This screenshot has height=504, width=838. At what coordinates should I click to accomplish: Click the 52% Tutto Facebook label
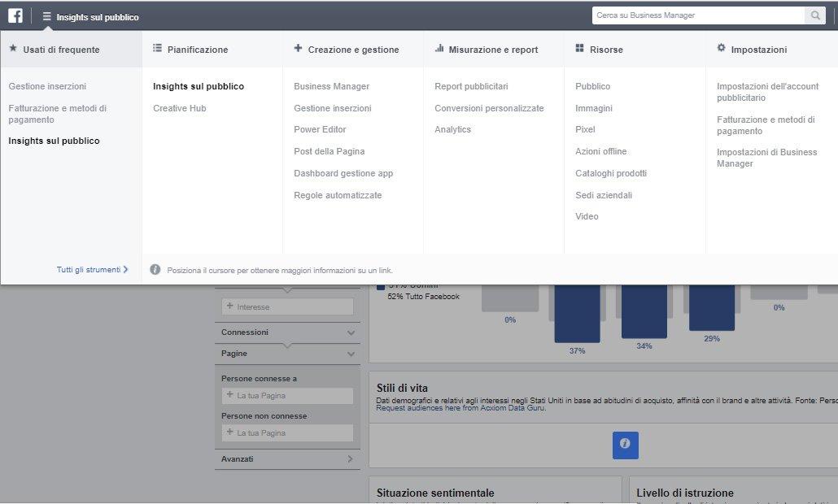[423, 297]
